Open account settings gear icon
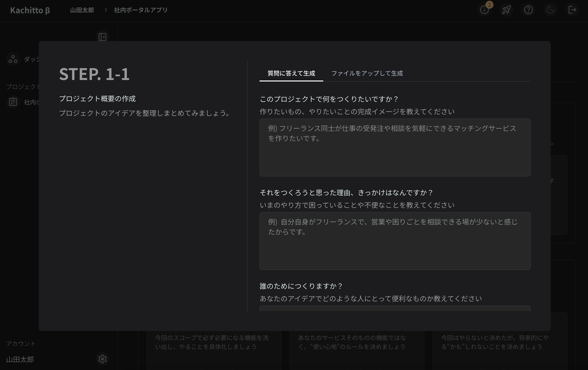588x370 pixels. pos(102,359)
